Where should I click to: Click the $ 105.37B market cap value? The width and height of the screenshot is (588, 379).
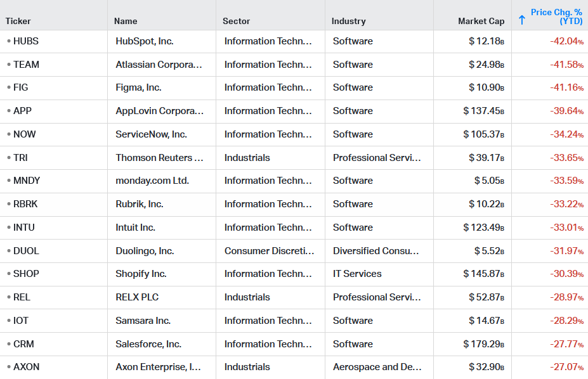coord(484,134)
